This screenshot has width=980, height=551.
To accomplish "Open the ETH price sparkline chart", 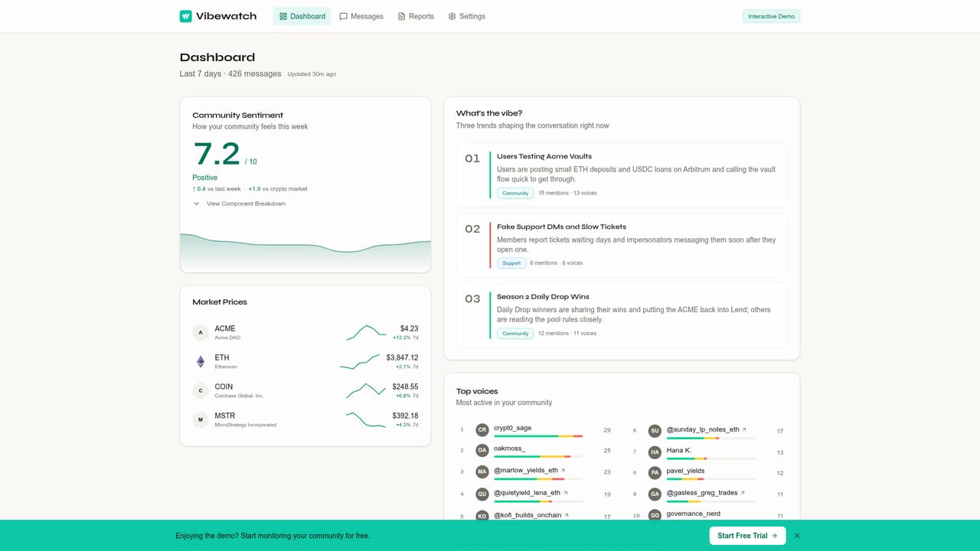I will pyautogui.click(x=360, y=361).
